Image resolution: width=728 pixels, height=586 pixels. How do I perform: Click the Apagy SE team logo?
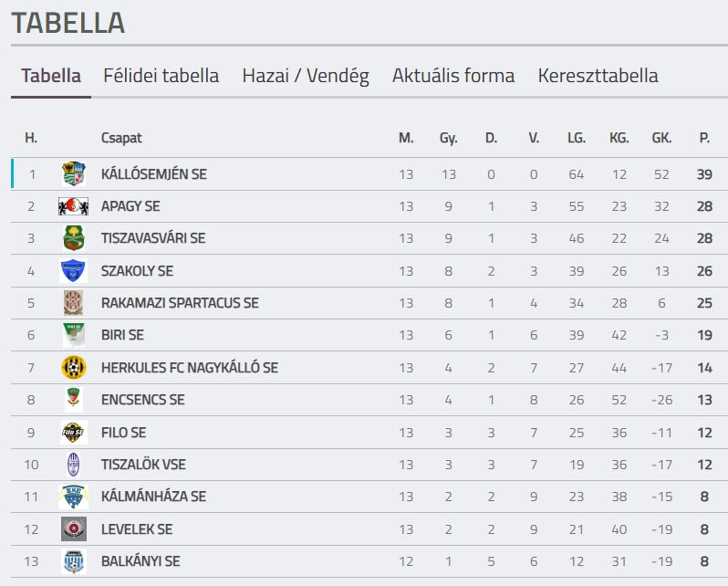[73, 206]
